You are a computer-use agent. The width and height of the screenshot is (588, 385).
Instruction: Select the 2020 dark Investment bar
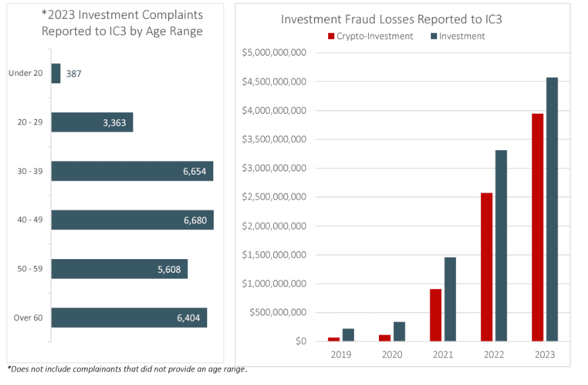coord(399,331)
